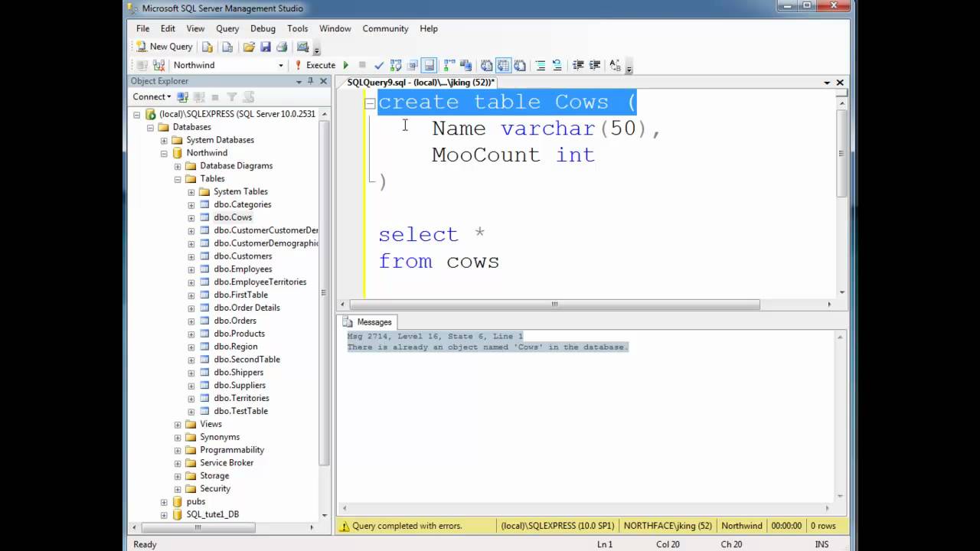
Task: Toggle Include Client Statistics
Action: coord(465,65)
